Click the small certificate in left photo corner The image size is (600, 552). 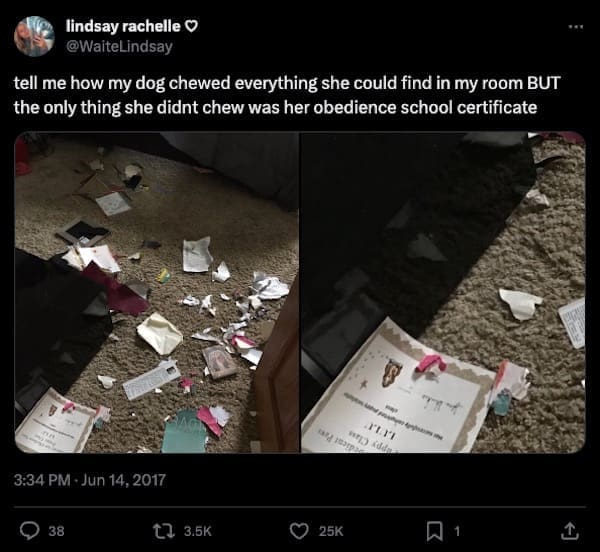click(57, 421)
